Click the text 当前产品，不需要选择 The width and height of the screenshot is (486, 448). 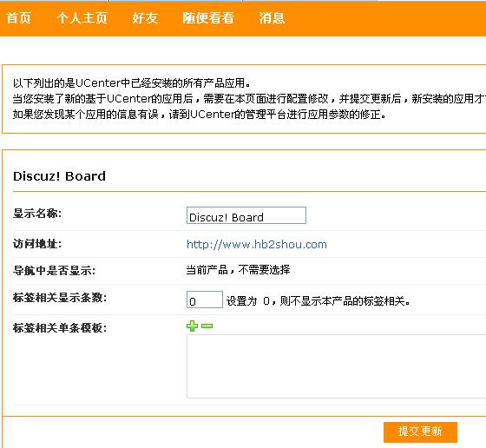[x=238, y=270]
